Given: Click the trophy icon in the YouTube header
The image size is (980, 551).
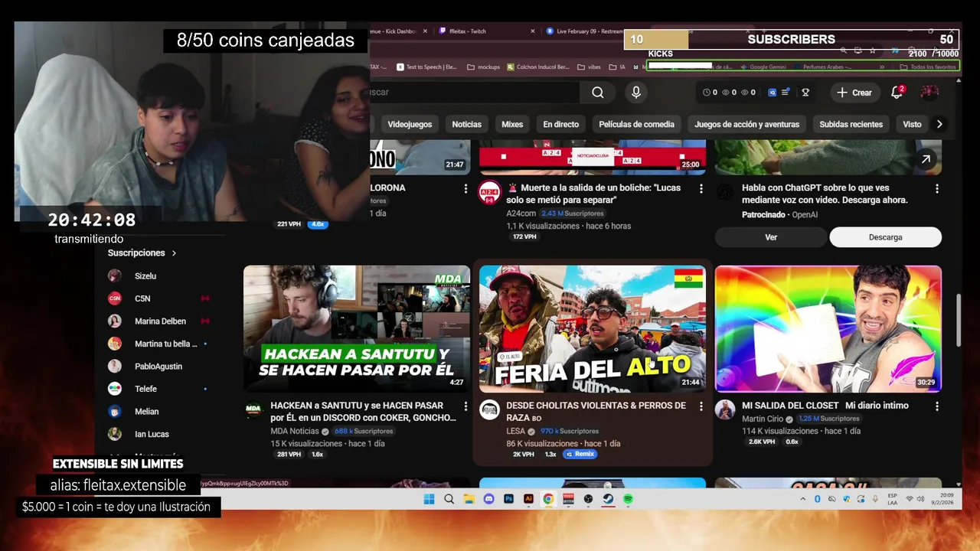Looking at the screenshot, I should 805,93.
